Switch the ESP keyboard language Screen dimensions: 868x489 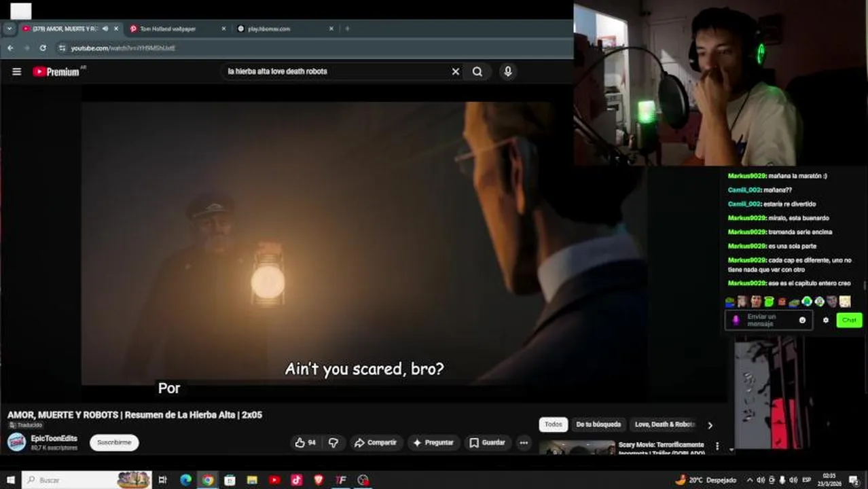(x=807, y=480)
